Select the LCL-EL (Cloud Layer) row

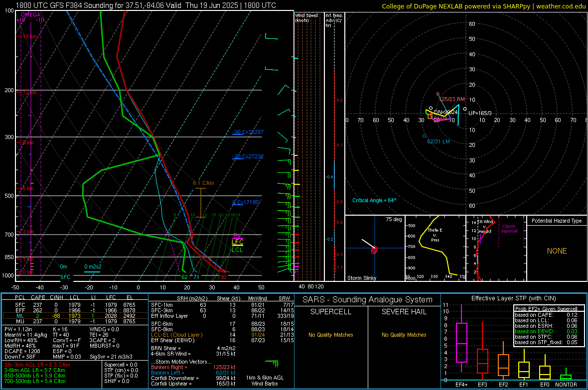222,335
